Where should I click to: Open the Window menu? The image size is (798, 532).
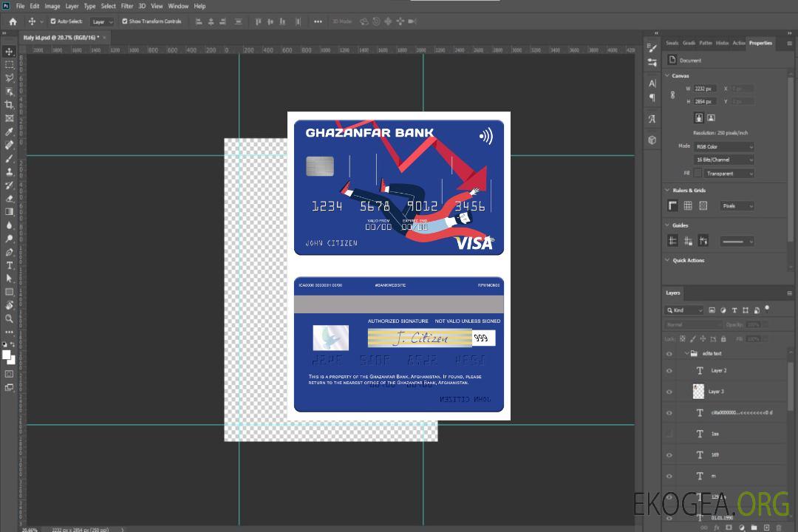(178, 6)
